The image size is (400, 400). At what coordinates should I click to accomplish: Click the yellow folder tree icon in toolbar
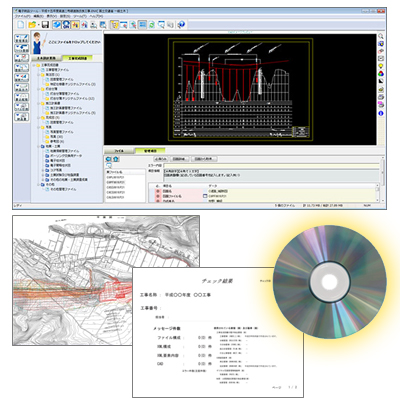point(114,24)
